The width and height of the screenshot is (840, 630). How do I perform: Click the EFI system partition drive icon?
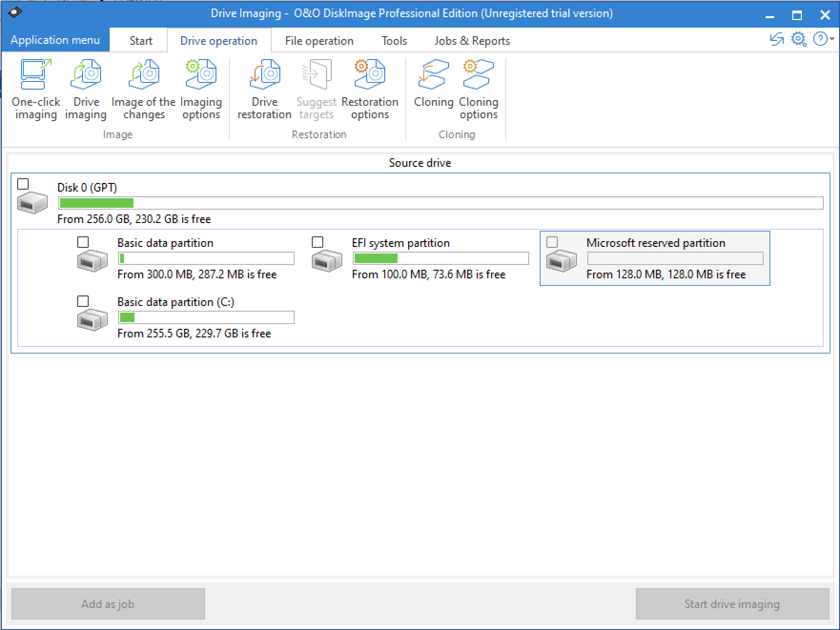pos(327,261)
